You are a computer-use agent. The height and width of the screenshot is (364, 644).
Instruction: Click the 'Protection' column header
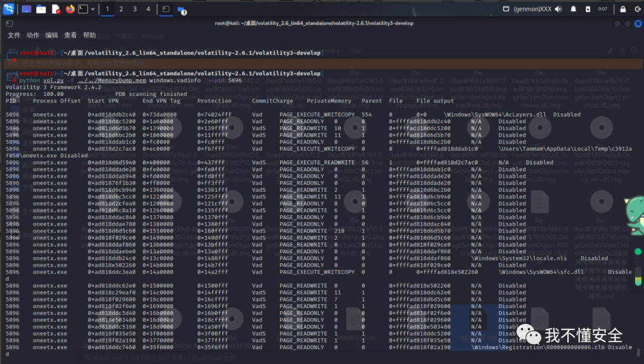pyautogui.click(x=215, y=101)
